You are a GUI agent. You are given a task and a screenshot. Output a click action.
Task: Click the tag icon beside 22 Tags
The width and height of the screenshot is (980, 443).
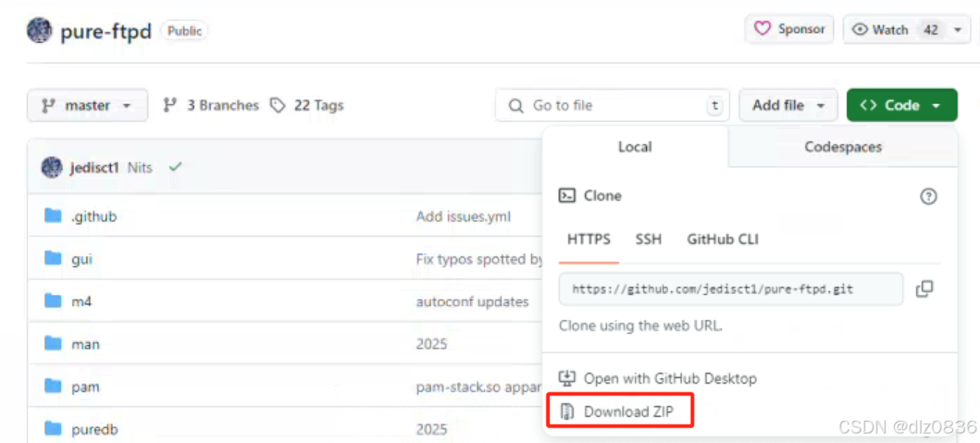coord(278,106)
